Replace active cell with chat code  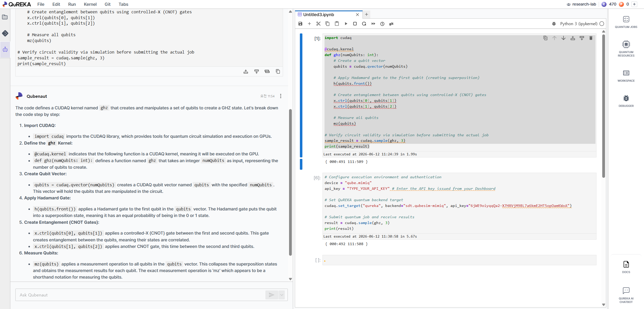click(x=267, y=72)
